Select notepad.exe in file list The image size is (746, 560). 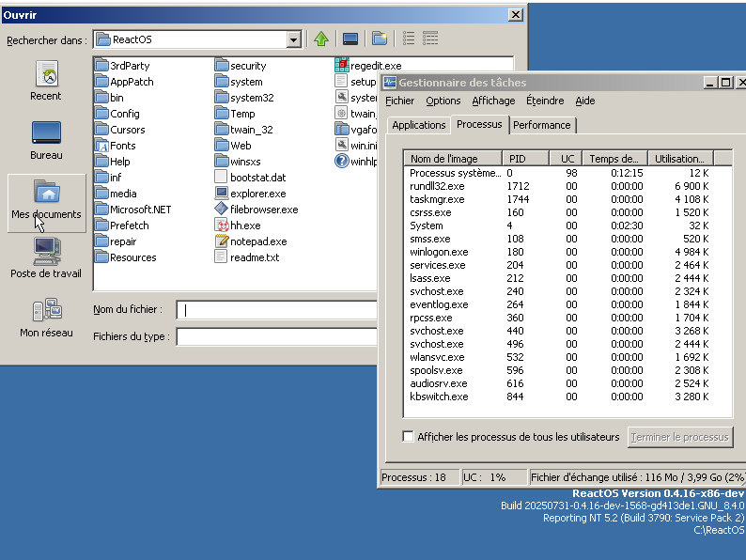(x=251, y=241)
